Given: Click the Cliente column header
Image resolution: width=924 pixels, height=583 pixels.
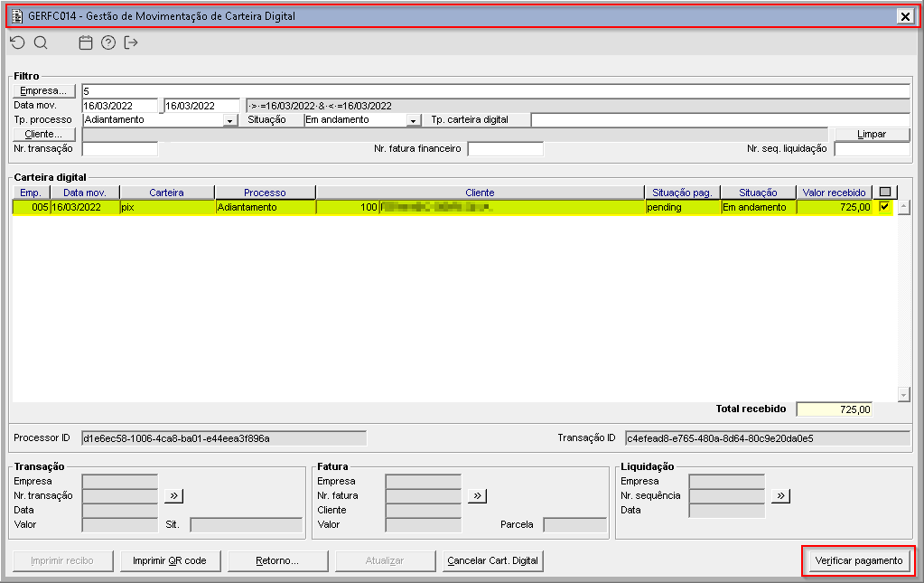Looking at the screenshot, I should (x=481, y=193).
